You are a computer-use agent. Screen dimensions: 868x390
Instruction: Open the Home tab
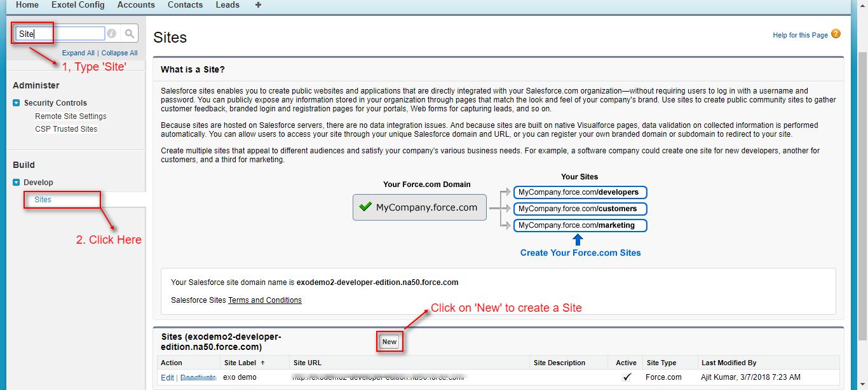(27, 5)
